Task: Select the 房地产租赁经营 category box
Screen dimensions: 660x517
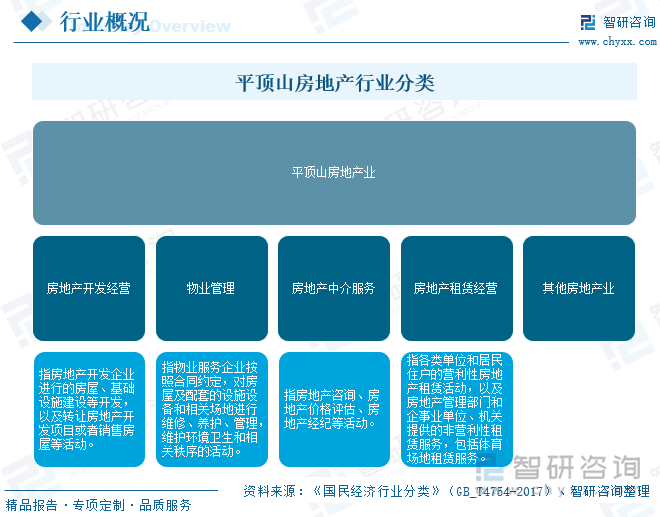Action: pos(457,288)
